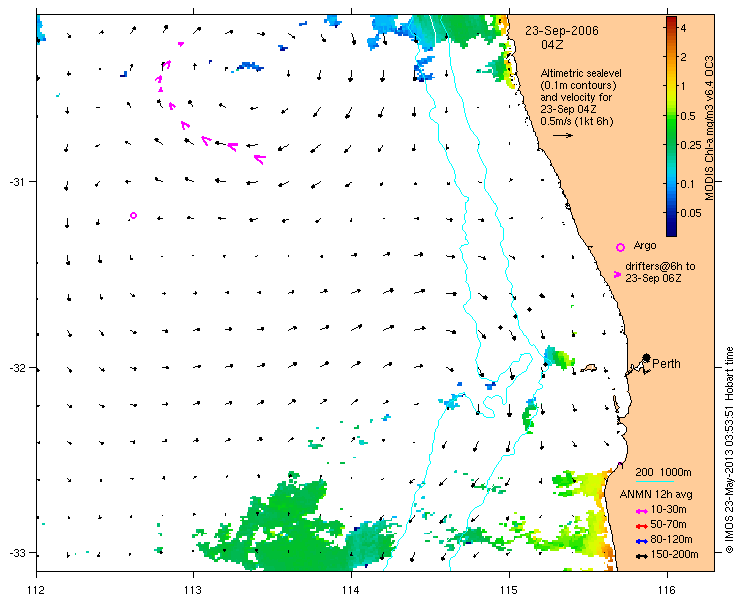Click the drifters legend magenta arrow symbol
The height and width of the screenshot is (600, 740).
(617, 274)
